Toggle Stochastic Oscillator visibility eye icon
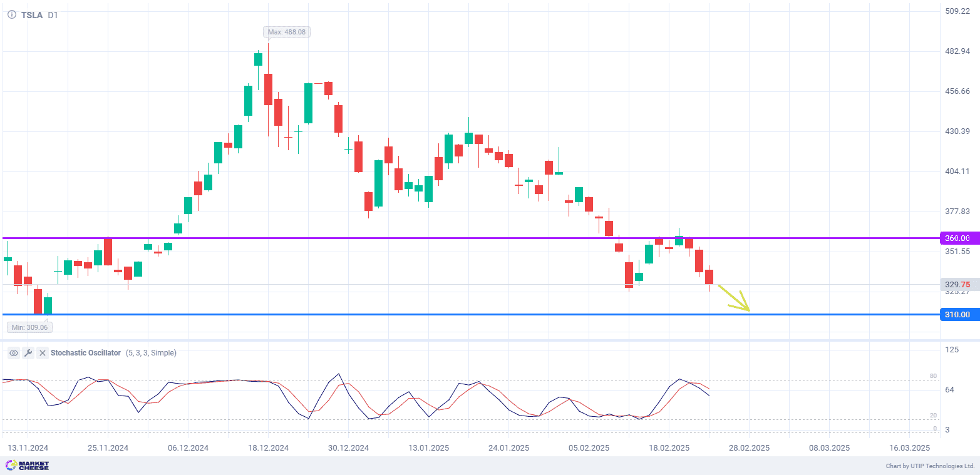The width and height of the screenshot is (980, 475). 14,353
